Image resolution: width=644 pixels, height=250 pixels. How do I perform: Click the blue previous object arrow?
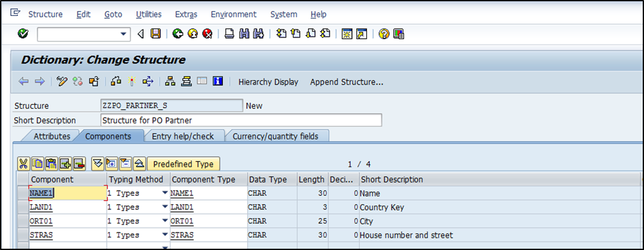[x=24, y=81]
